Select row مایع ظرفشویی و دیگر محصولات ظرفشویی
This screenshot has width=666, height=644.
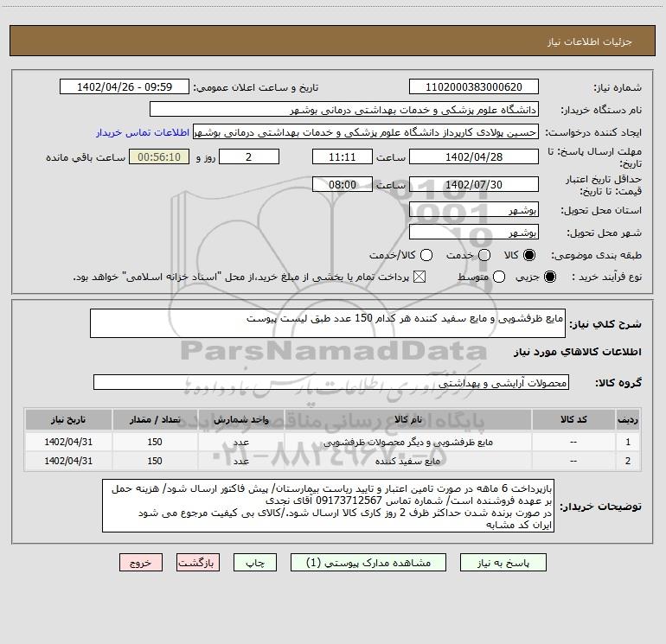[333, 442]
